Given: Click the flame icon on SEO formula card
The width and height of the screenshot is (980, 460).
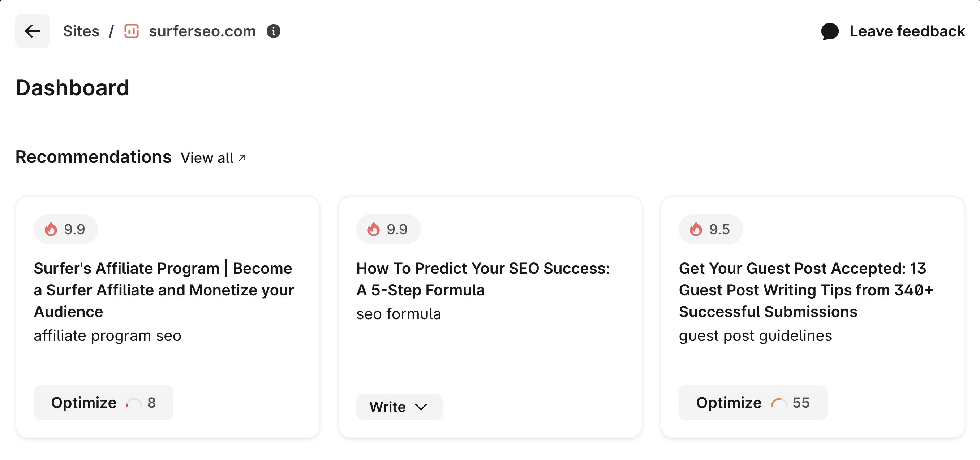Looking at the screenshot, I should coord(373,229).
